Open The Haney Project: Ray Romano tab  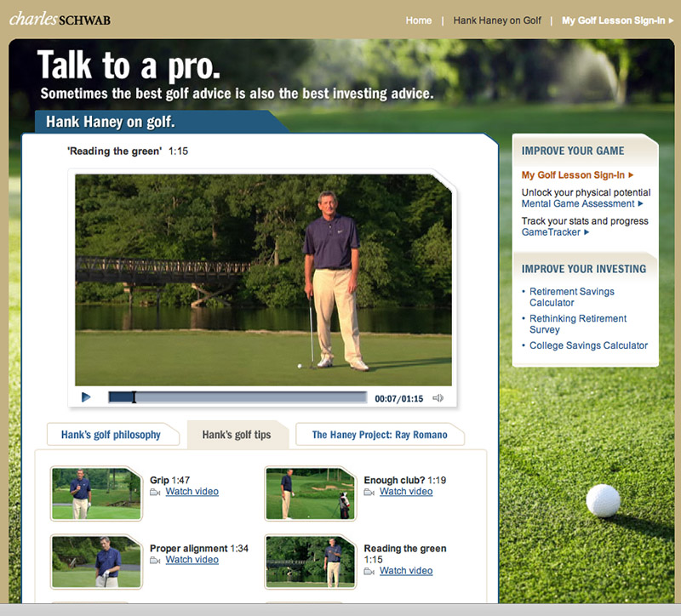(x=380, y=435)
